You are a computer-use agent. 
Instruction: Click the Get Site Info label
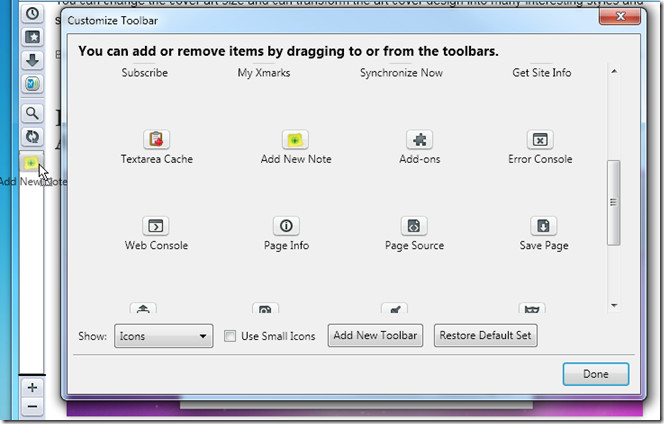(x=542, y=73)
